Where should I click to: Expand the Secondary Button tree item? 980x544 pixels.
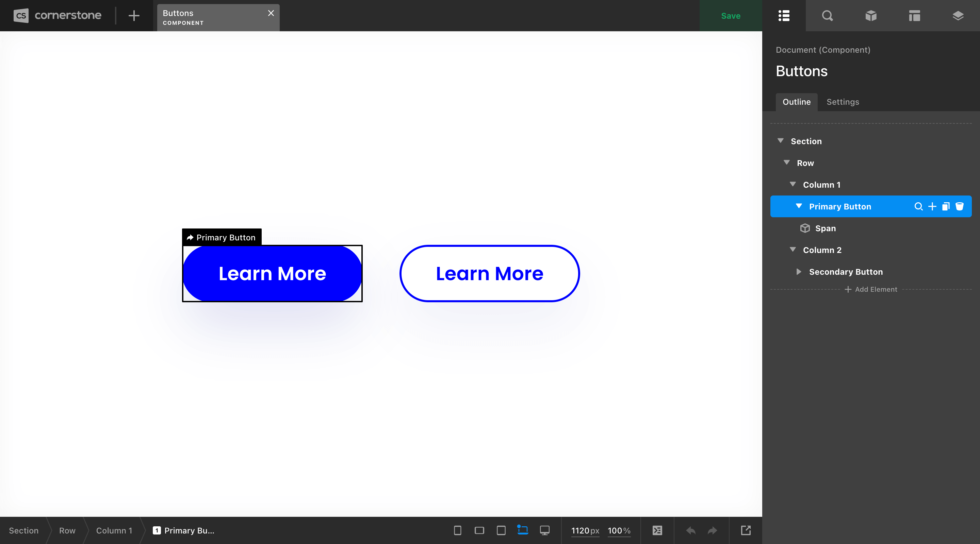pyautogui.click(x=798, y=272)
